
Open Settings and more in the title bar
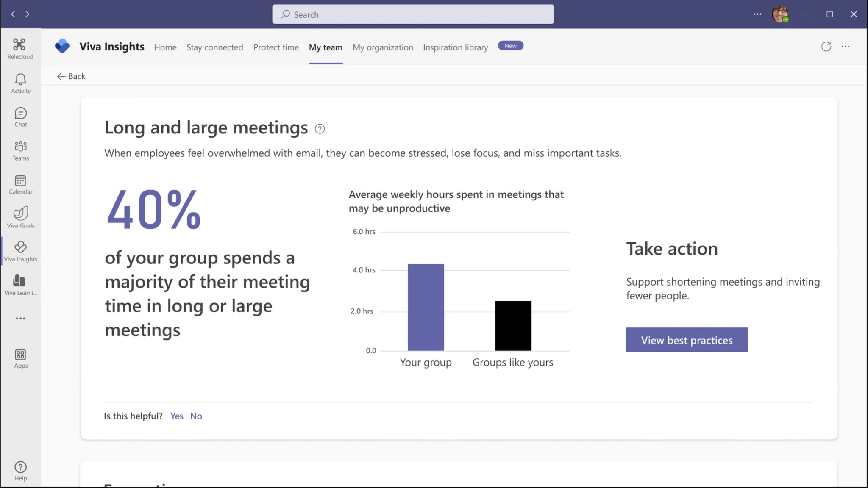757,14
